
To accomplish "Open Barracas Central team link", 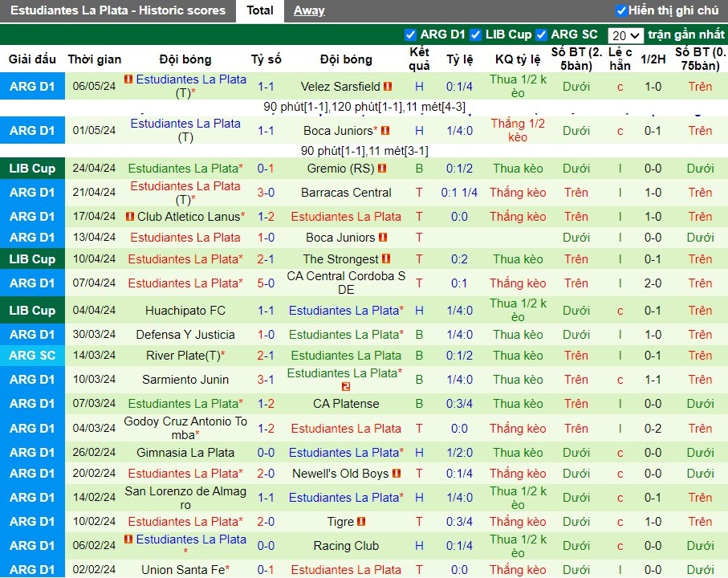I will point(346,192).
